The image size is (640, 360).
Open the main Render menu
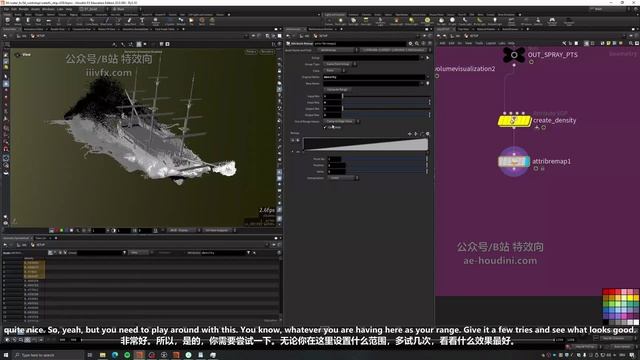tap(24, 9)
